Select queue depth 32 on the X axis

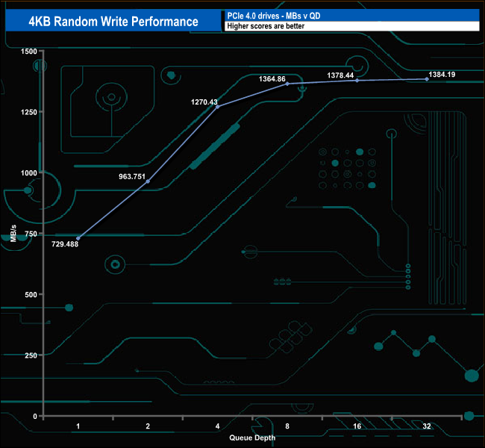point(426,426)
